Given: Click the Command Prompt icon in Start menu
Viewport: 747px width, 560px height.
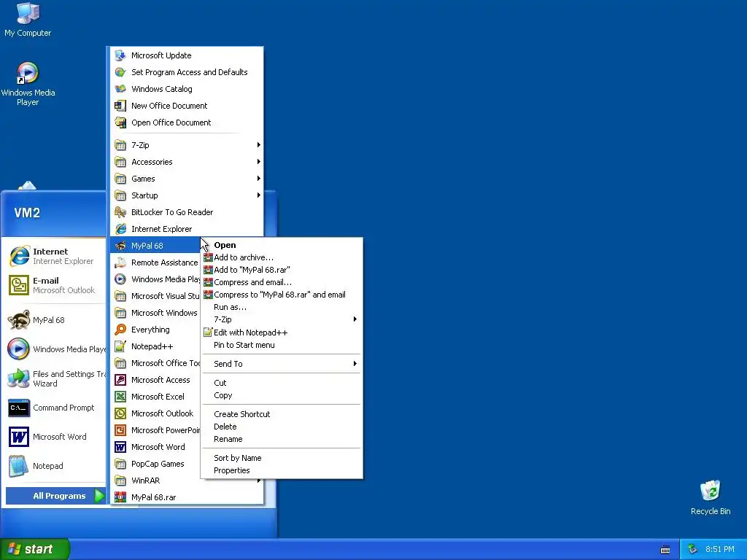Looking at the screenshot, I should coord(19,408).
